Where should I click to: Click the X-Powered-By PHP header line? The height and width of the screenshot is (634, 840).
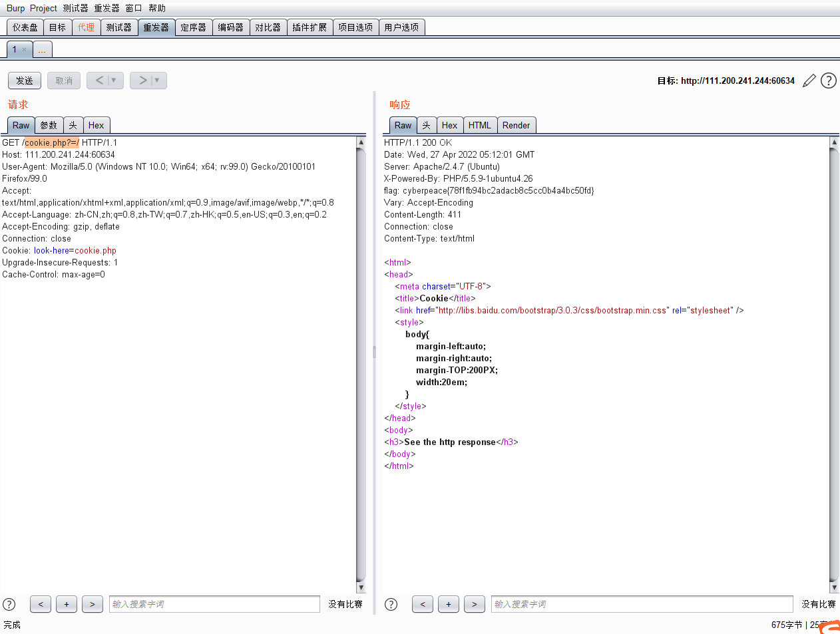click(x=459, y=178)
